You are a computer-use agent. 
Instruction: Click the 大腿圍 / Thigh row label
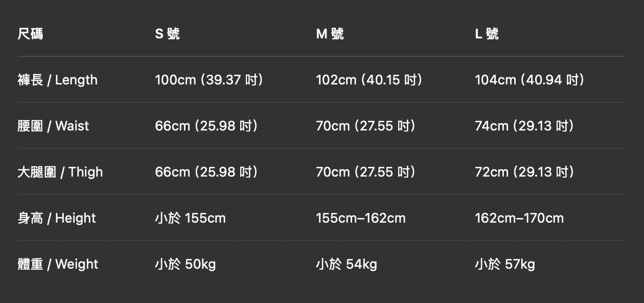click(x=60, y=172)
